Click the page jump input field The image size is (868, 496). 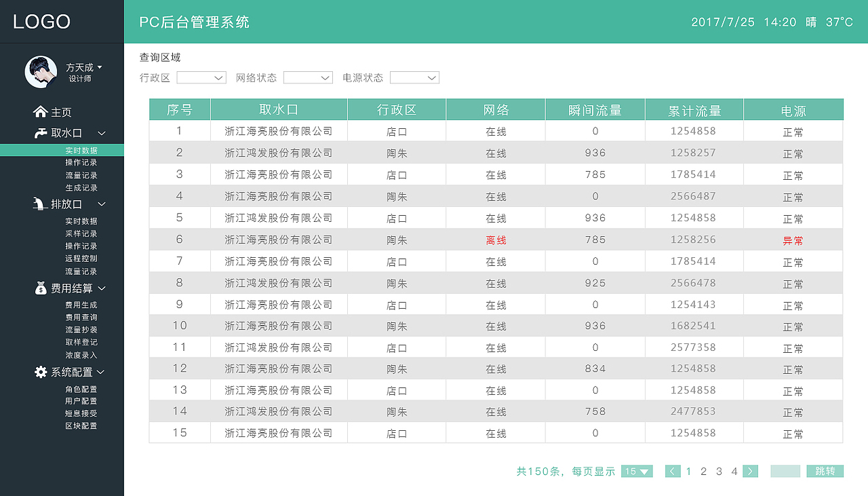click(785, 471)
